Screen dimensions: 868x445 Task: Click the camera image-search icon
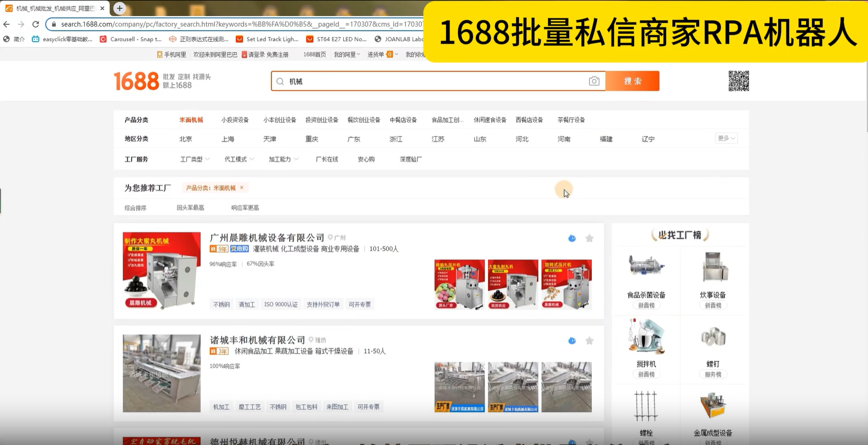594,81
